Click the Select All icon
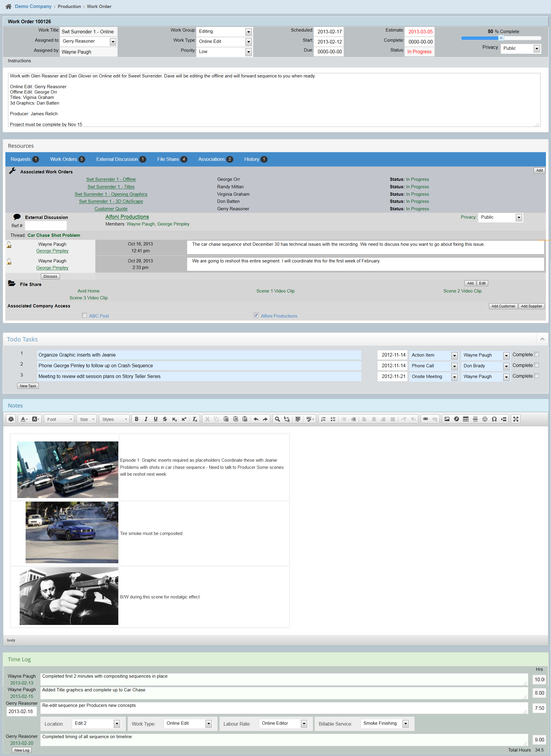 pyautogui.click(x=298, y=419)
